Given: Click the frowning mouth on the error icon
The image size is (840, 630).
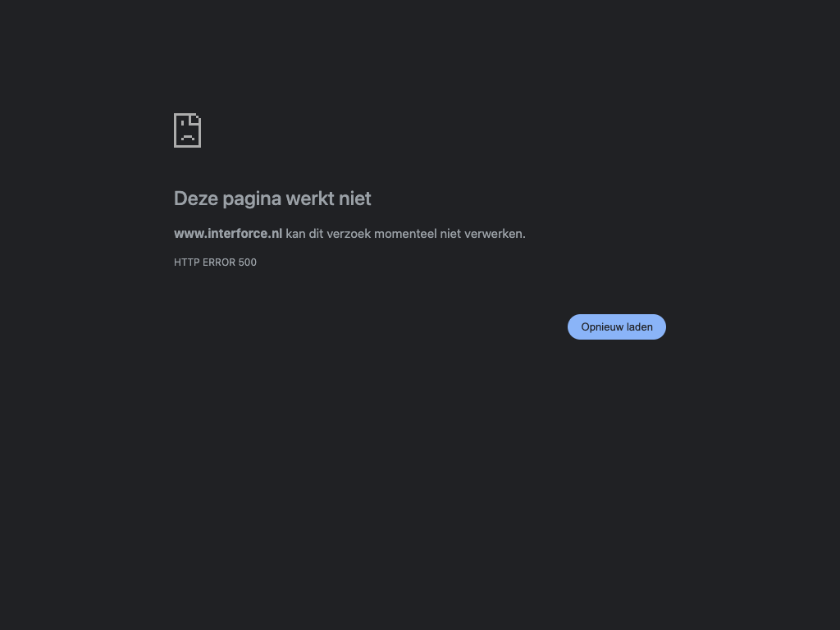Looking at the screenshot, I should [188, 138].
